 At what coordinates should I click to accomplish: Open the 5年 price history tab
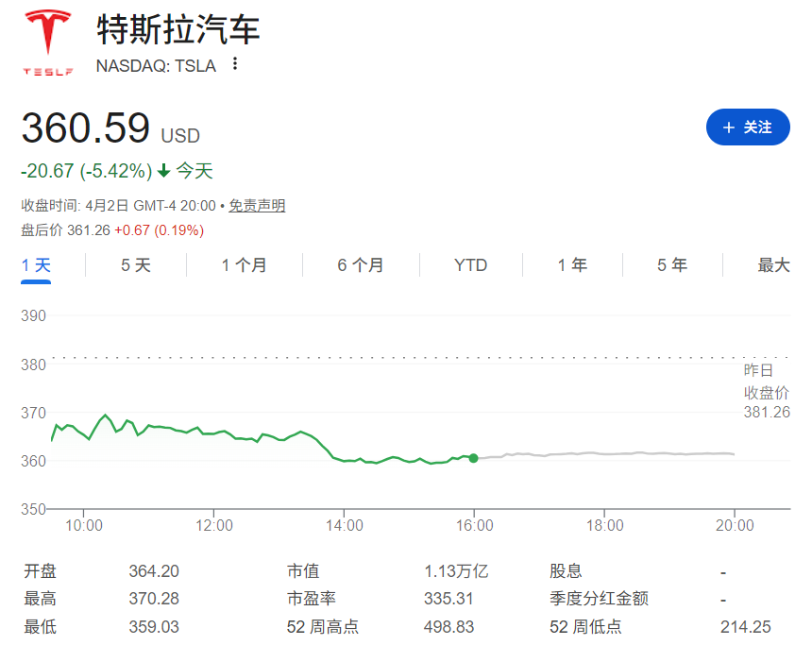[670, 265]
